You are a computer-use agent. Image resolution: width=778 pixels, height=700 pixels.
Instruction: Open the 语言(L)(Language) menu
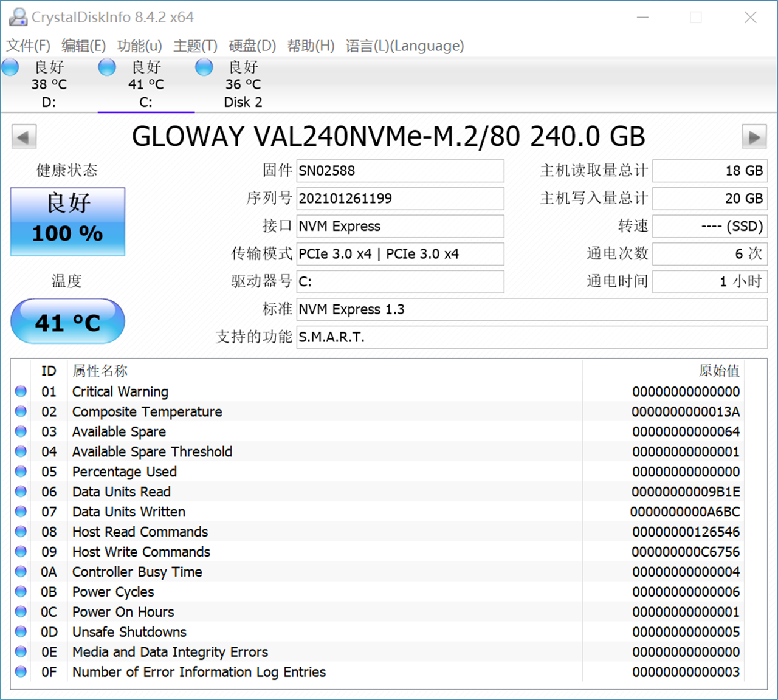[404, 46]
